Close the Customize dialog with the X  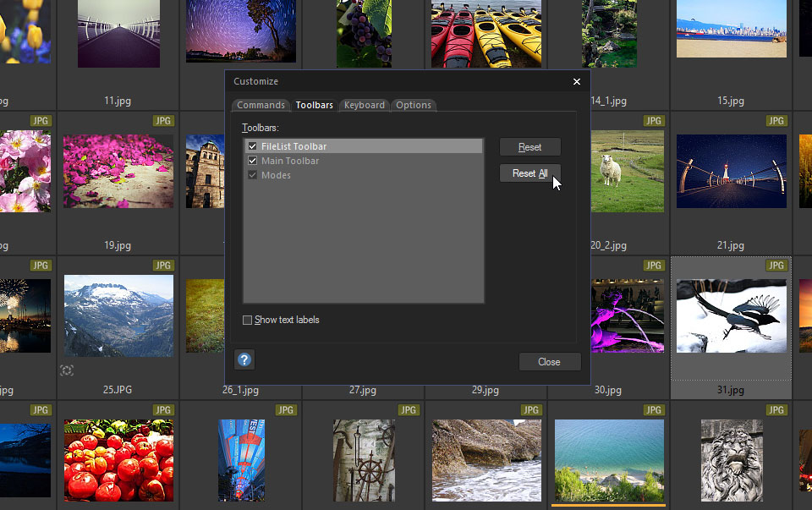point(576,81)
